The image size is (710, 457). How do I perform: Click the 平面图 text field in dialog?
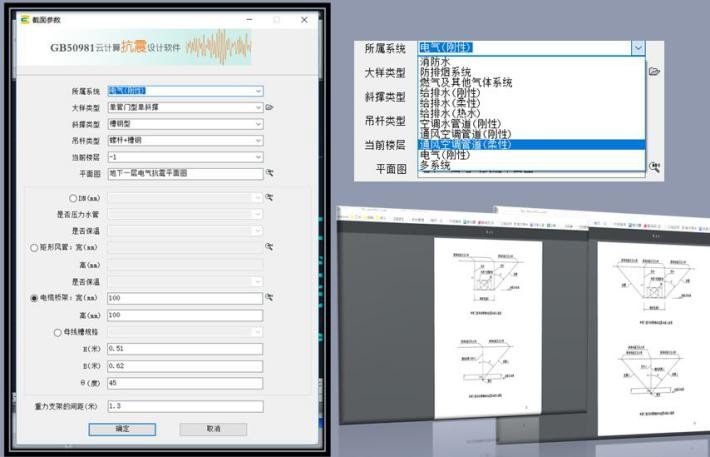(185, 173)
